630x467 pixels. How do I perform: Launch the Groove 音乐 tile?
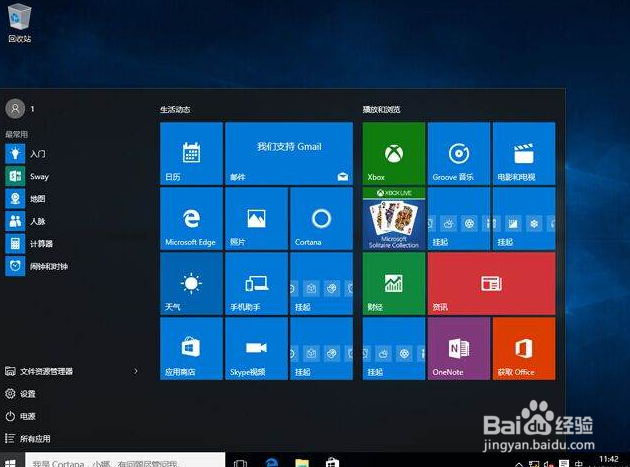[459, 154]
